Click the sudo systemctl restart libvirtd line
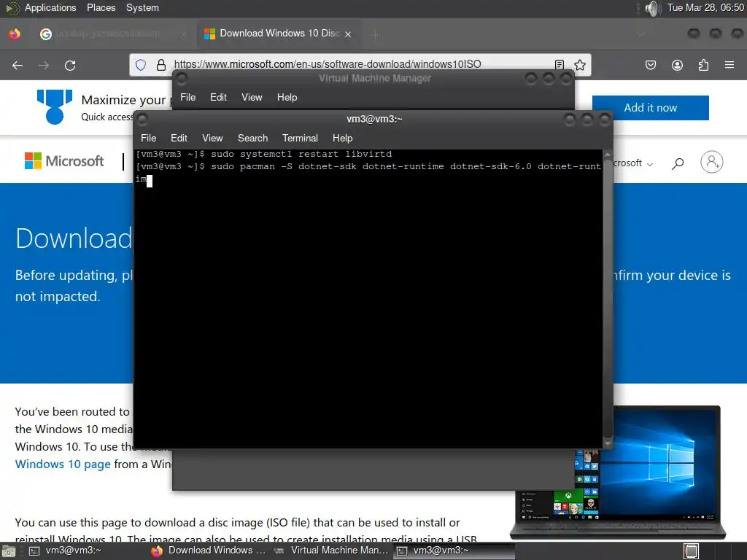 point(264,154)
